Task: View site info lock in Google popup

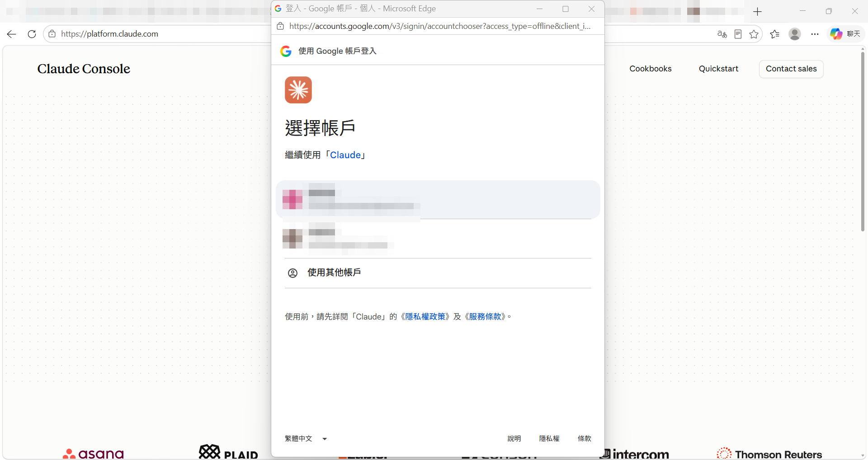Action: (x=280, y=26)
